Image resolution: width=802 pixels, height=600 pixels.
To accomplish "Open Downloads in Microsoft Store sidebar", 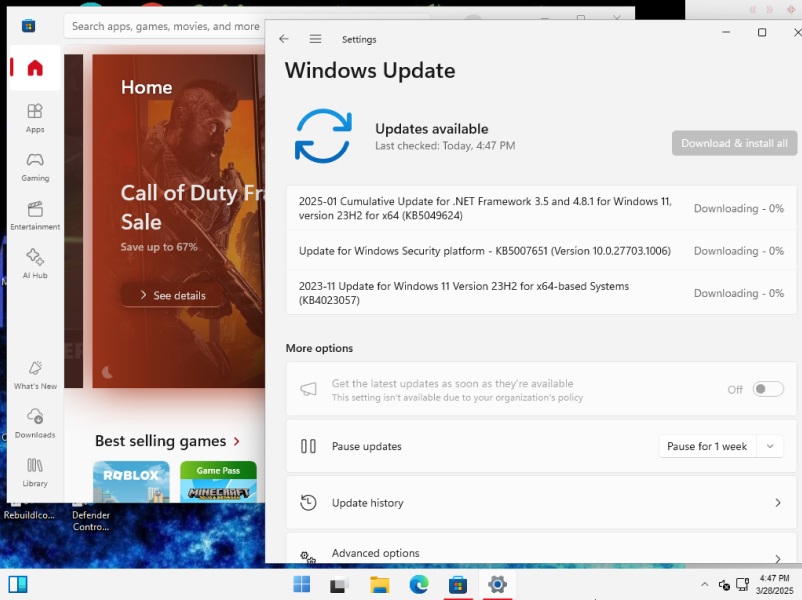I will pyautogui.click(x=35, y=424).
